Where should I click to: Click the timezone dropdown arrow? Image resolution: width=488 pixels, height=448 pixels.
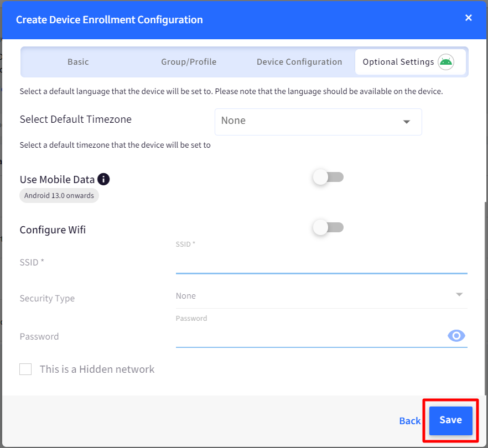coord(407,122)
